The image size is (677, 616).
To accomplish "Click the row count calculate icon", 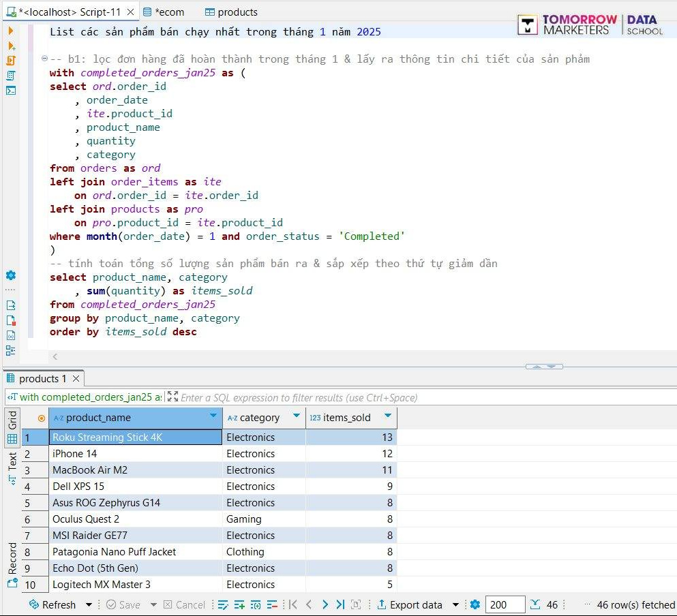I will [535, 604].
